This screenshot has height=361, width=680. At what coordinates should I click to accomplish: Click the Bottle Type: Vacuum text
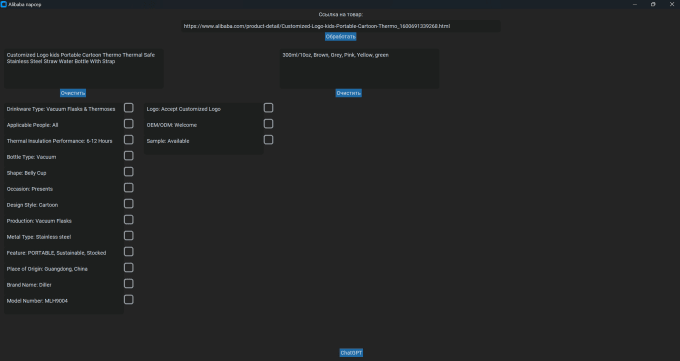tap(31, 157)
